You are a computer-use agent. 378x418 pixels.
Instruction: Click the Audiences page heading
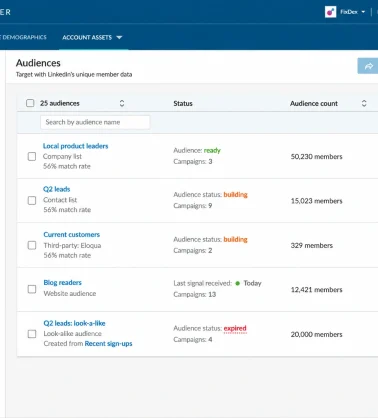click(38, 63)
